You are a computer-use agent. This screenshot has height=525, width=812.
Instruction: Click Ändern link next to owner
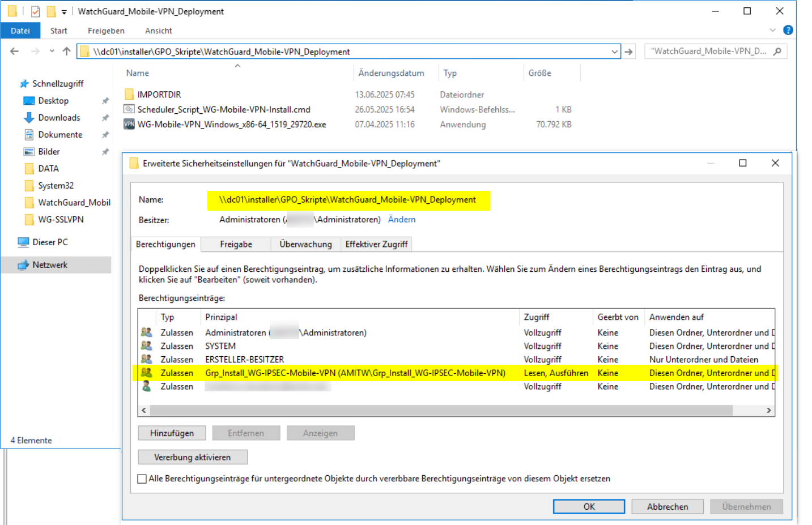pyautogui.click(x=402, y=220)
